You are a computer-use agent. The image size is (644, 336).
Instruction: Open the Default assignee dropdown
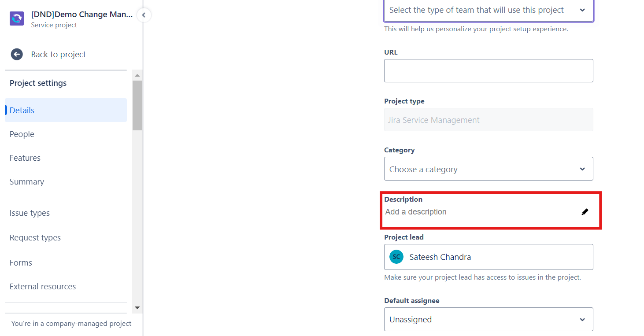[488, 319]
